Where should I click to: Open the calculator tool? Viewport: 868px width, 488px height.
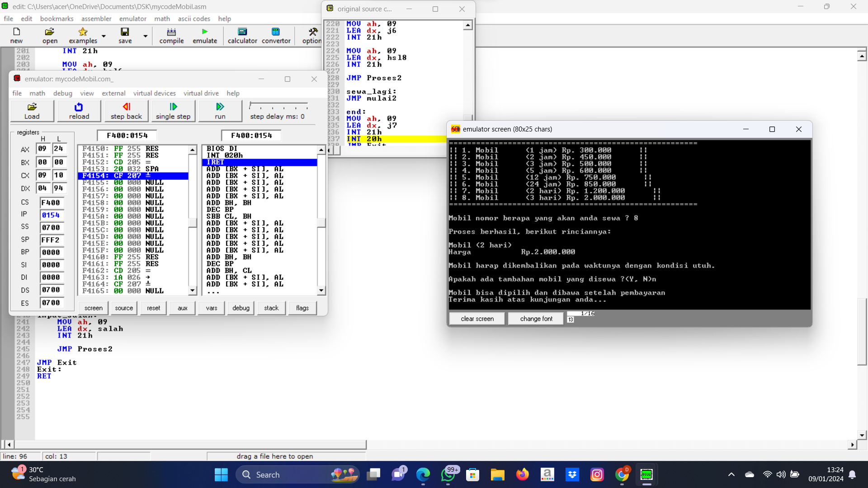pyautogui.click(x=242, y=35)
